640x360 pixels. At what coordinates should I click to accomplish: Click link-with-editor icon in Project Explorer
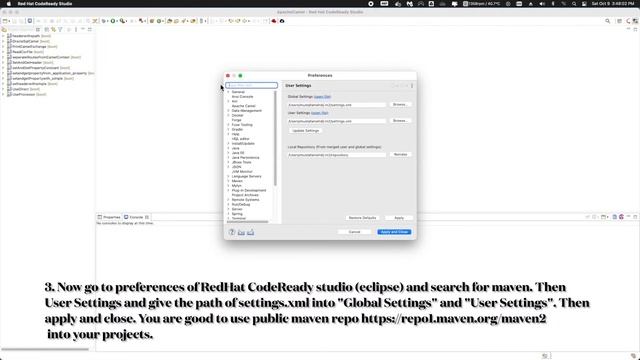point(53,29)
